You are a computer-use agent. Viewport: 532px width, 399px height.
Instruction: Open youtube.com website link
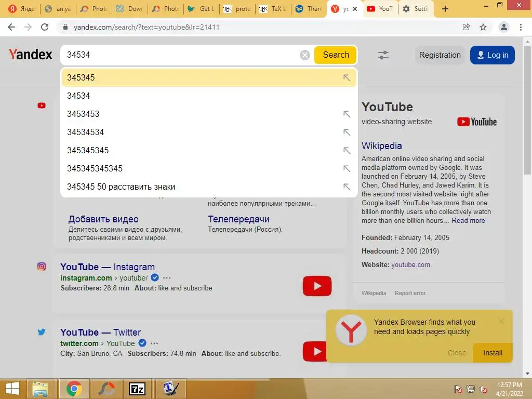tap(410, 264)
